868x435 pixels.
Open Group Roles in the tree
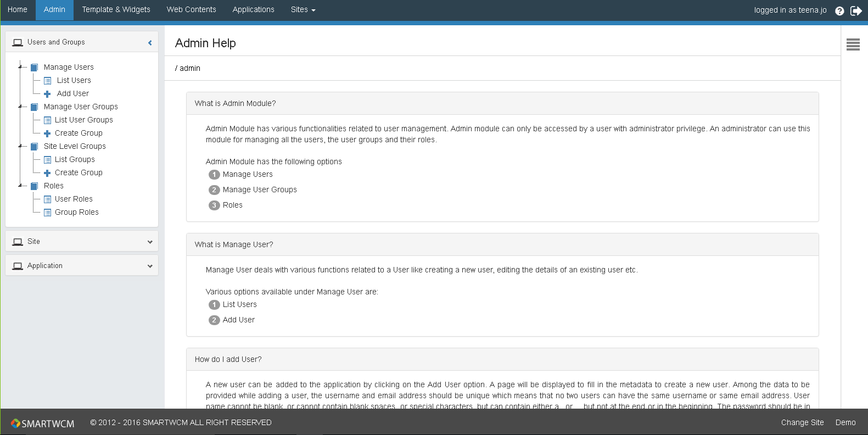(77, 212)
